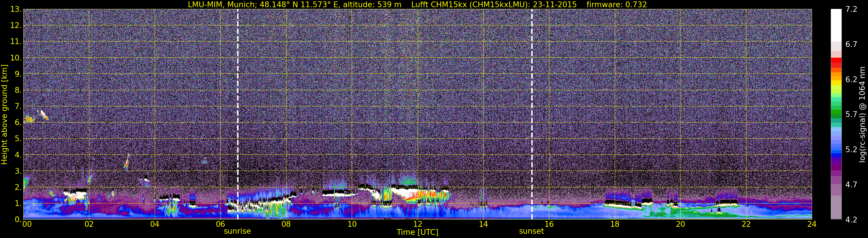This screenshot has width=868, height=238.
Task: Click the height tick label '9.'
Action: (18, 74)
